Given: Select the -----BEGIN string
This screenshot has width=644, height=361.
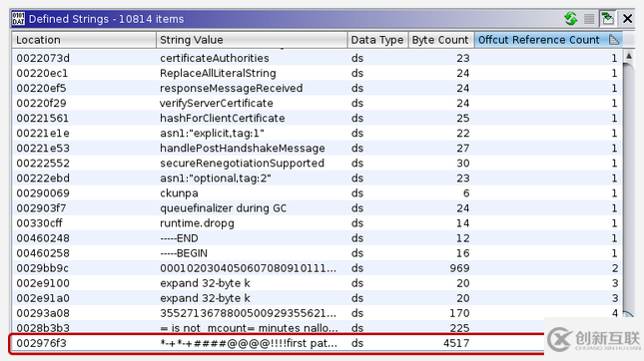Looking at the screenshot, I should click(184, 253).
